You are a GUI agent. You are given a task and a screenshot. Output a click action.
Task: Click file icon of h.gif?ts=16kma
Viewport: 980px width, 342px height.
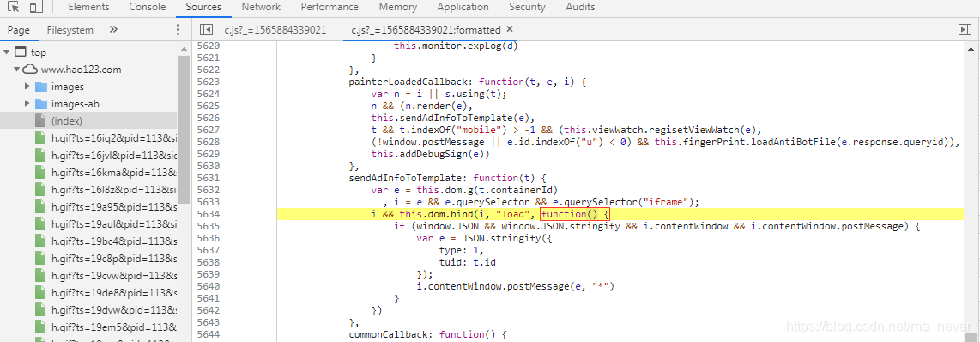click(x=40, y=172)
